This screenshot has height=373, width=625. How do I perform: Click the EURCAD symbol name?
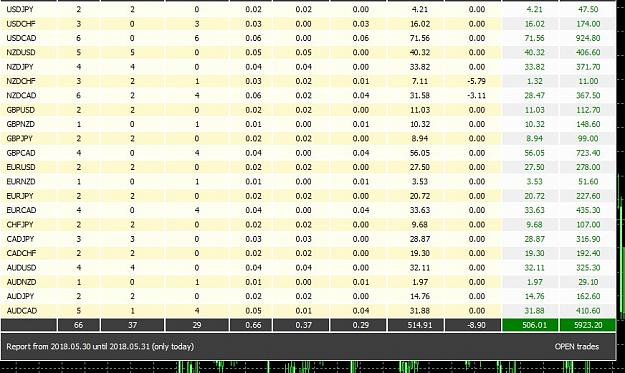tap(21, 210)
